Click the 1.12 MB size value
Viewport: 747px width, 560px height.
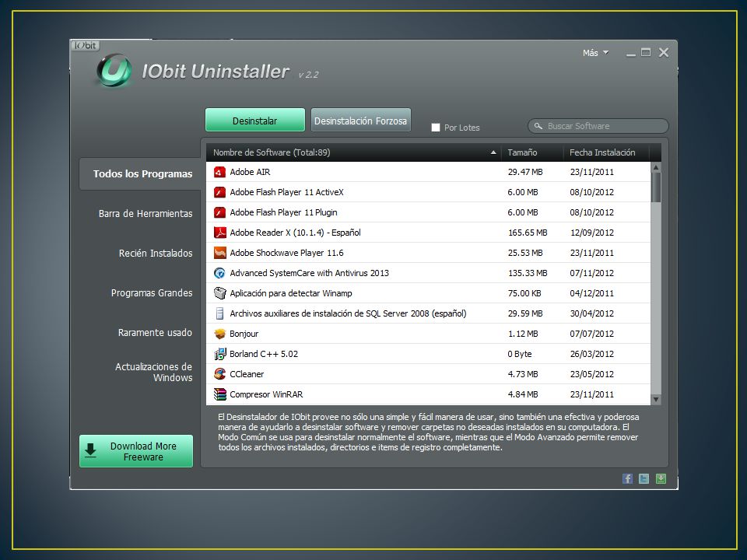tap(523, 334)
